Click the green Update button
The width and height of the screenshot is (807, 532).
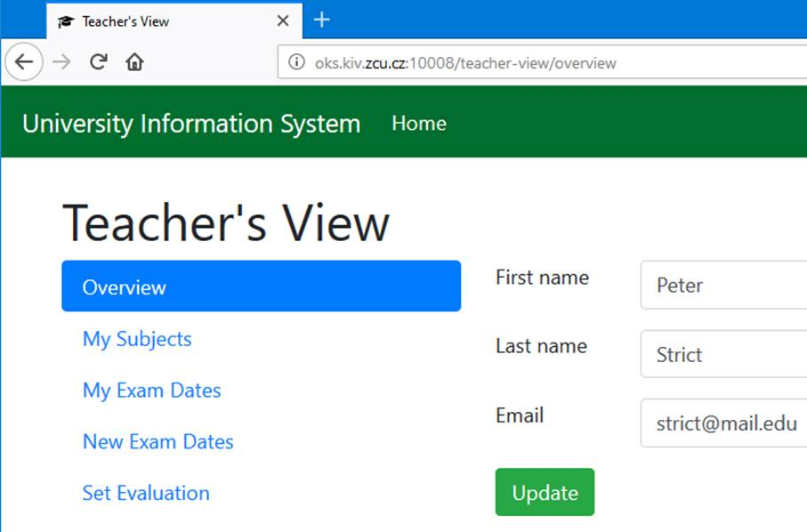[545, 492]
